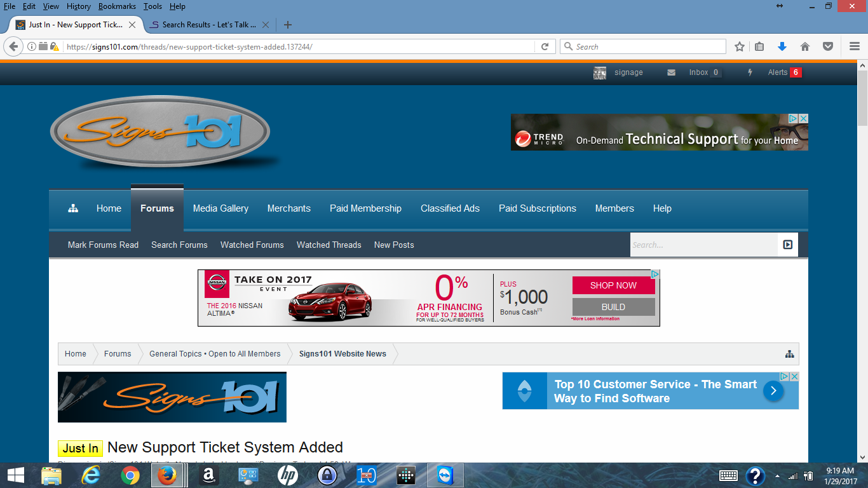Click the signage user avatar
868x488 pixels.
click(600, 72)
